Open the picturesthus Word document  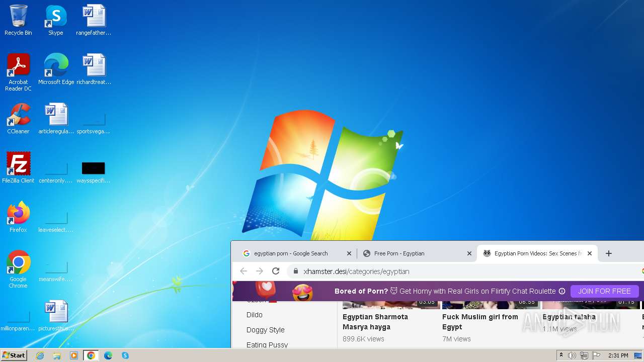[x=56, y=316]
